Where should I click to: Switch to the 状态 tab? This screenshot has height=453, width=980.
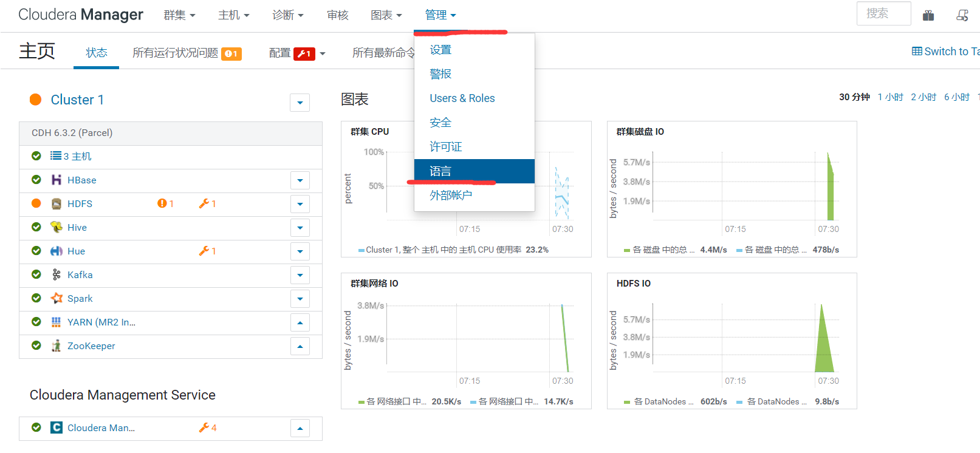click(x=96, y=53)
